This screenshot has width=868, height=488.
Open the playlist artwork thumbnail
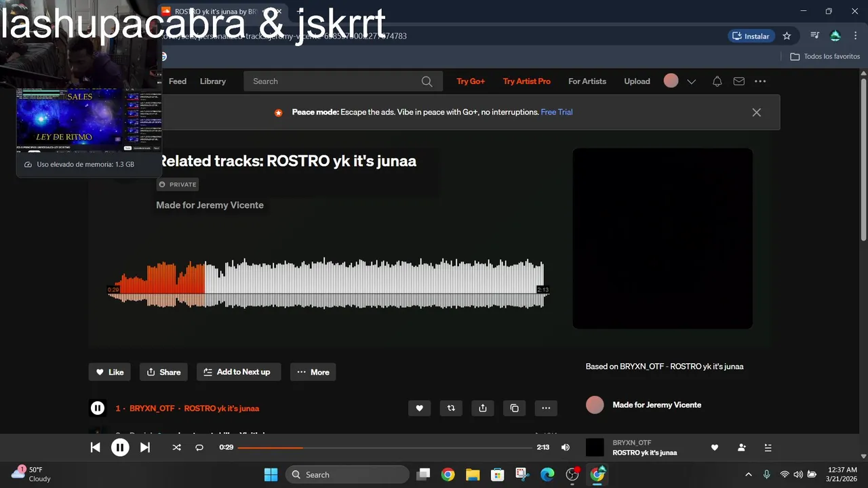(663, 239)
